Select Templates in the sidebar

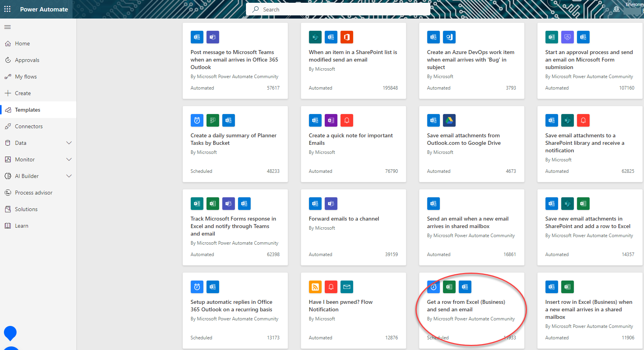coord(38,110)
